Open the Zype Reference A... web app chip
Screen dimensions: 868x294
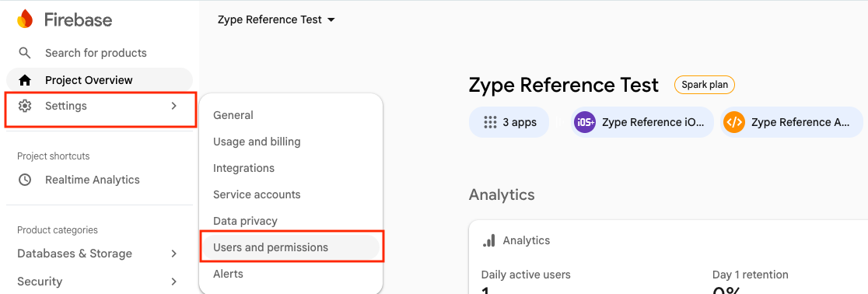coord(792,122)
